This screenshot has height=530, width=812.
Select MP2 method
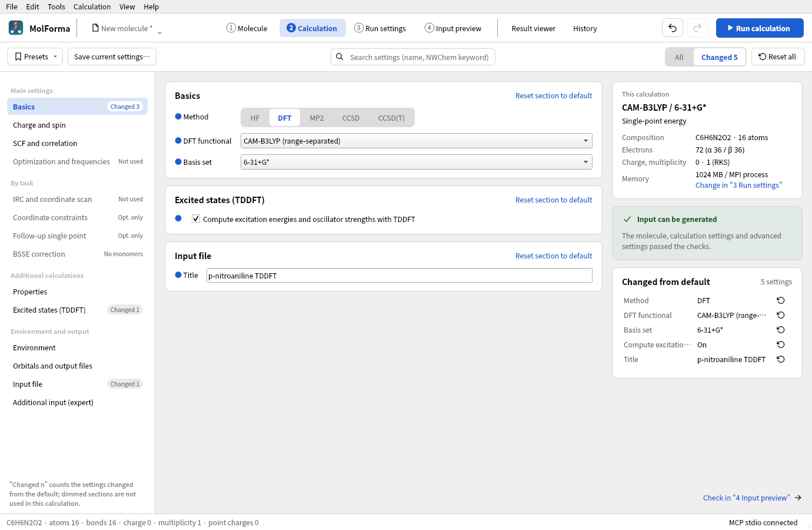coord(317,118)
